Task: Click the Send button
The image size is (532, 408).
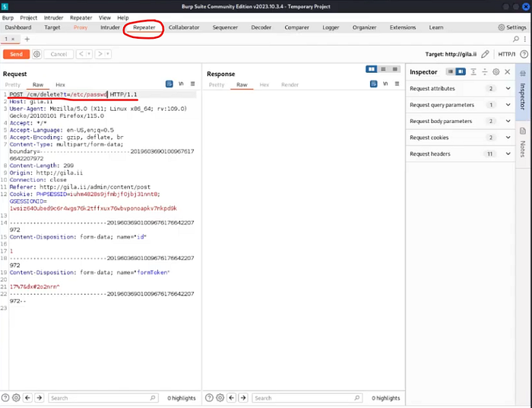Action: (16, 54)
